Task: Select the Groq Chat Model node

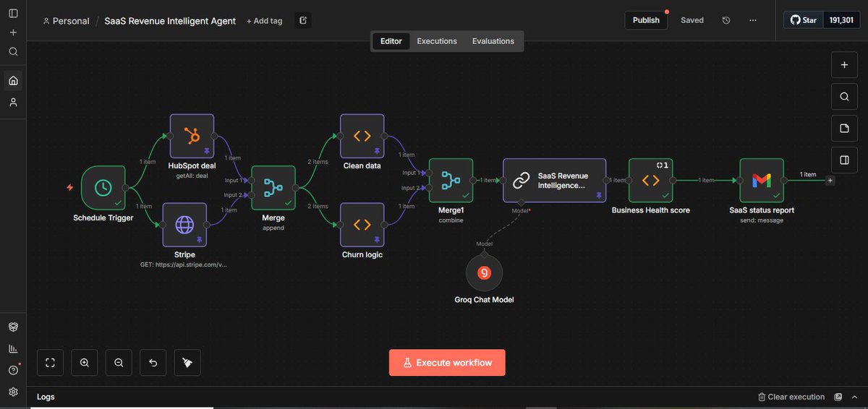Action: 485,272
